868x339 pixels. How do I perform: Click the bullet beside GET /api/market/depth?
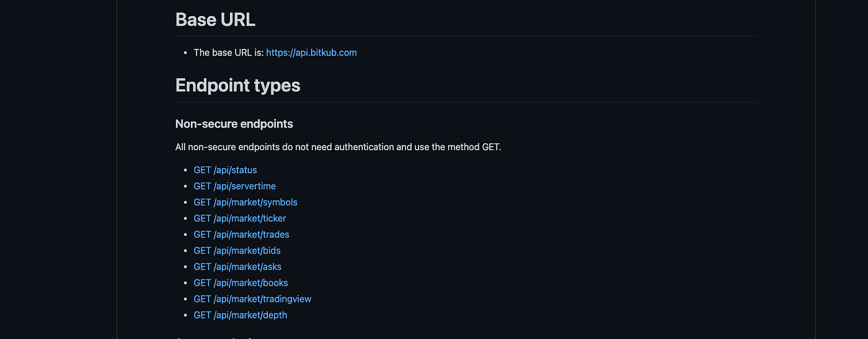[185, 315]
